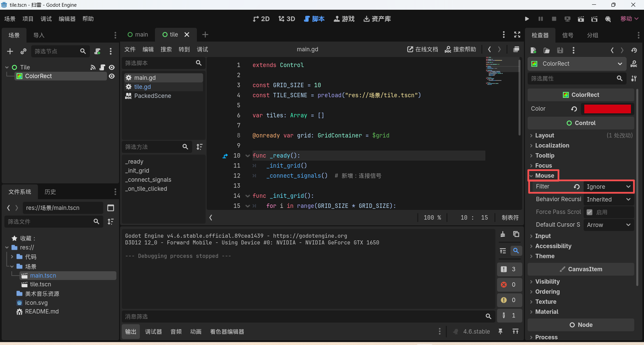Toggle the Force Pass Scroll checkbox
Viewport: 644px width, 345px height.
(x=589, y=212)
